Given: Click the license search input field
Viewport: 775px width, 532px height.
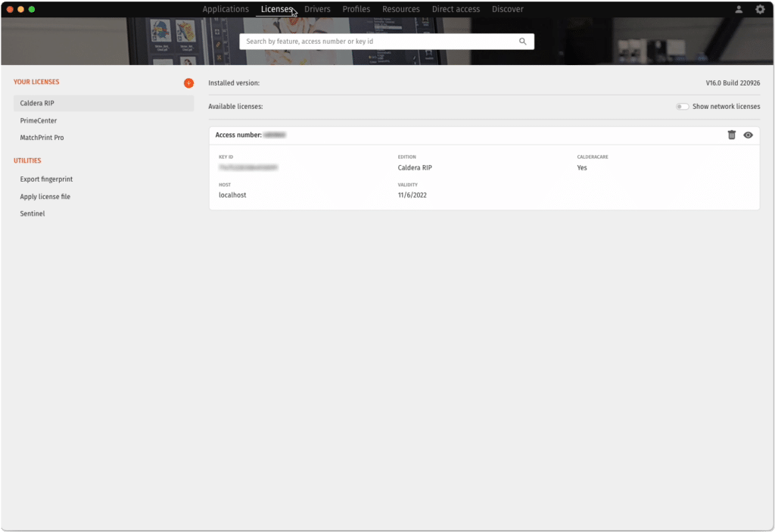Looking at the screenshot, I should click(387, 42).
